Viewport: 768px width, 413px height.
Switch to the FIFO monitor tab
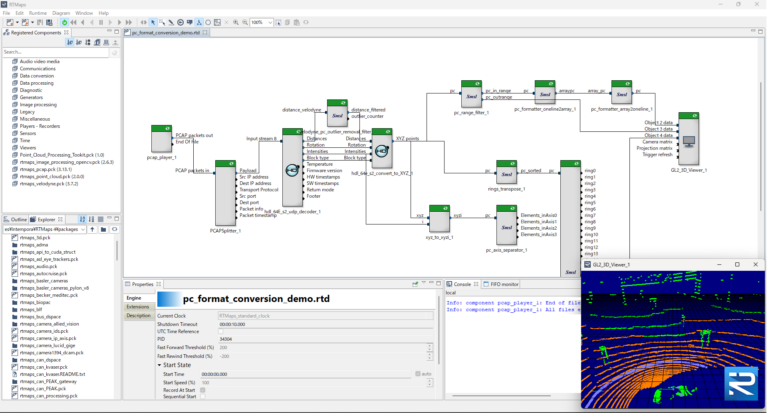tap(501, 284)
